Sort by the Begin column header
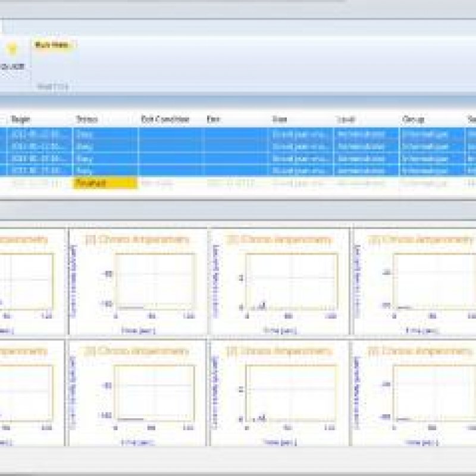 pos(21,119)
